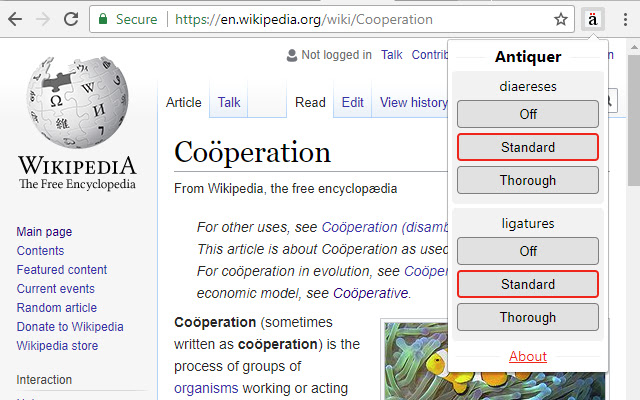Viewport: 640px width, 400px height.
Task: Click the URL address bar
Action: pyautogui.click(x=331, y=19)
